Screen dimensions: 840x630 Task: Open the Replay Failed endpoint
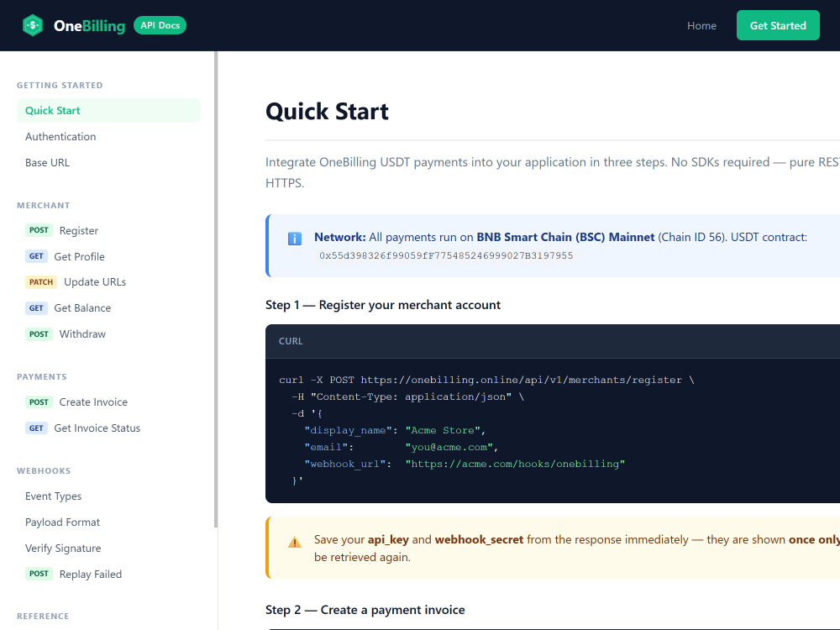tap(108, 575)
